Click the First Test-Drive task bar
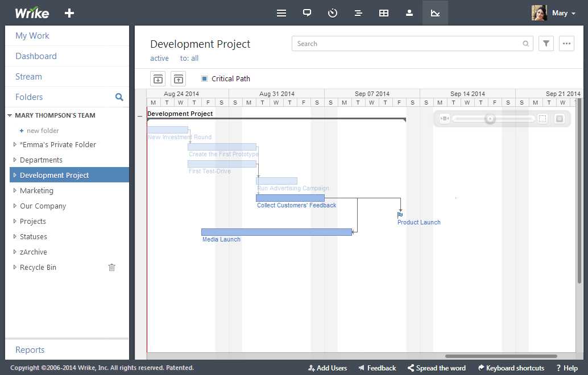Image resolution: width=588 pixels, height=375 pixels. click(x=222, y=164)
